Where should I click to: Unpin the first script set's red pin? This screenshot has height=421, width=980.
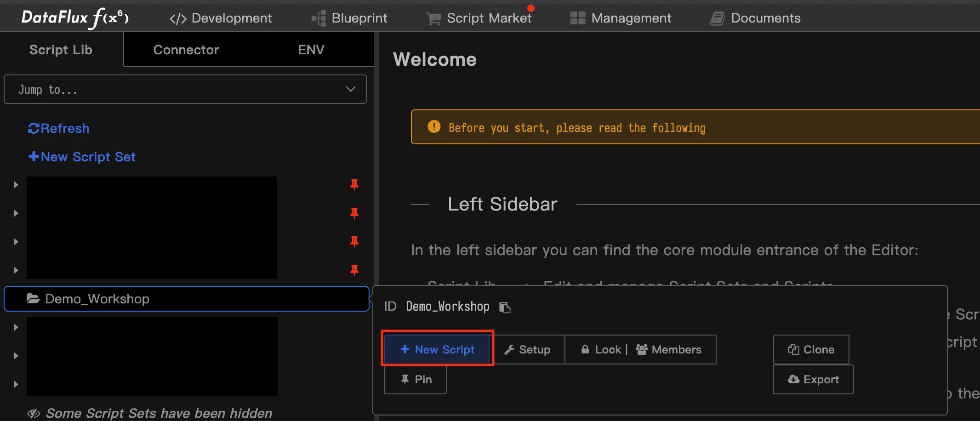(354, 185)
